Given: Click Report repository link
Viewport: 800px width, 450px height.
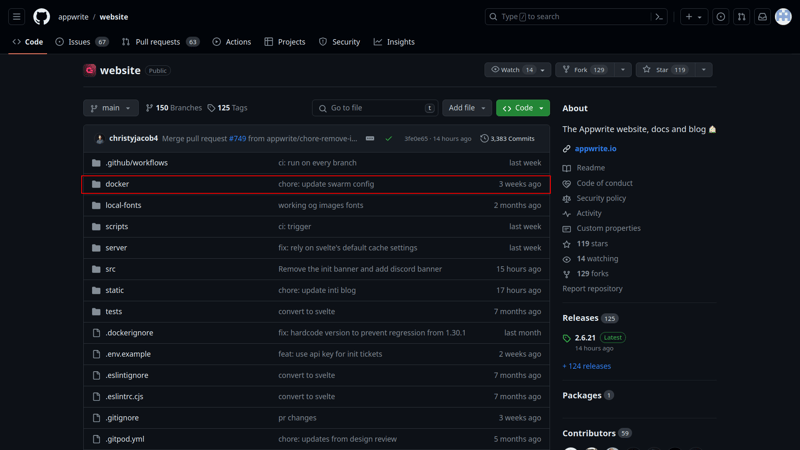Looking at the screenshot, I should coord(592,289).
